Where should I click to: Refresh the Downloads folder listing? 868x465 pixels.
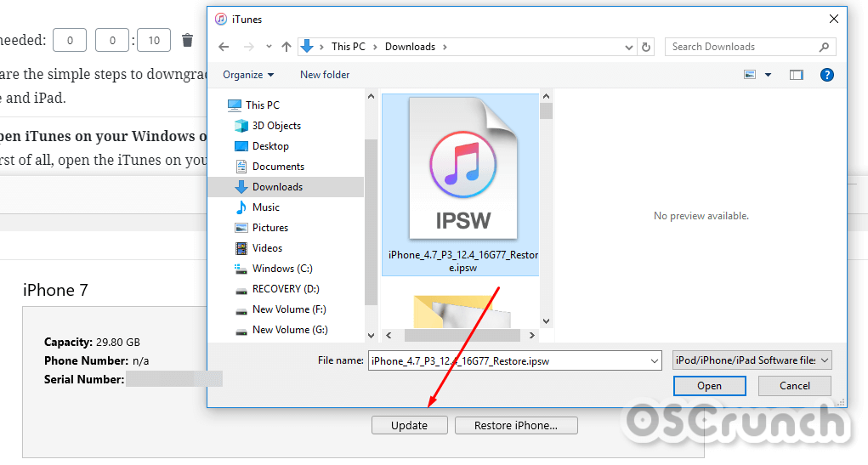pos(646,47)
